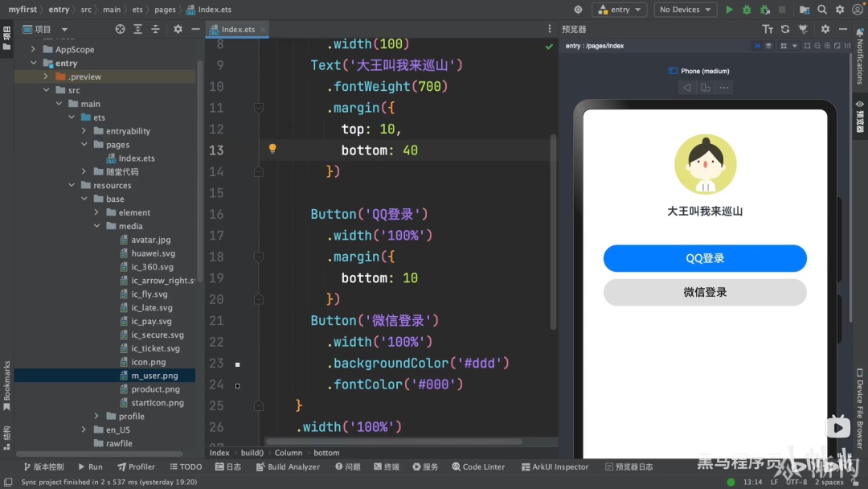Open search everywhere magnifier icon
Image resolution: width=868 pixels, height=489 pixels.
click(822, 10)
